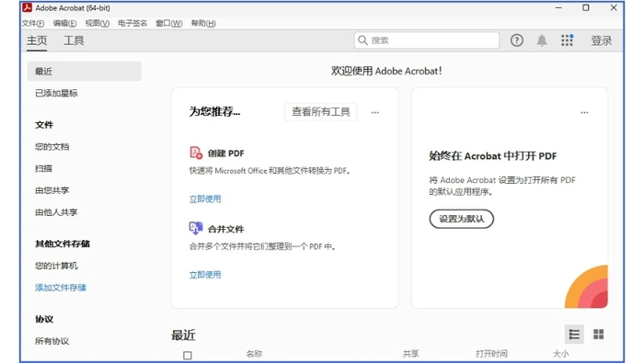Open the 视图(V) menu
Screen dimensions: 644x363
tap(98, 23)
